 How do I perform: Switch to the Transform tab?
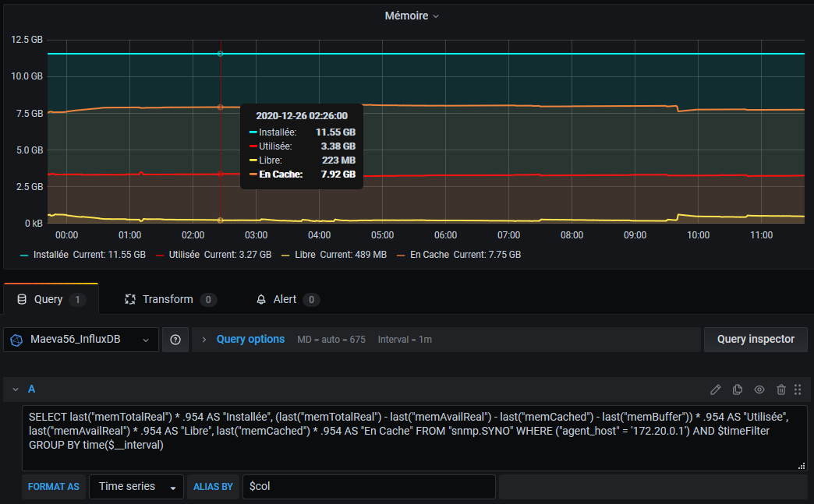coord(168,300)
